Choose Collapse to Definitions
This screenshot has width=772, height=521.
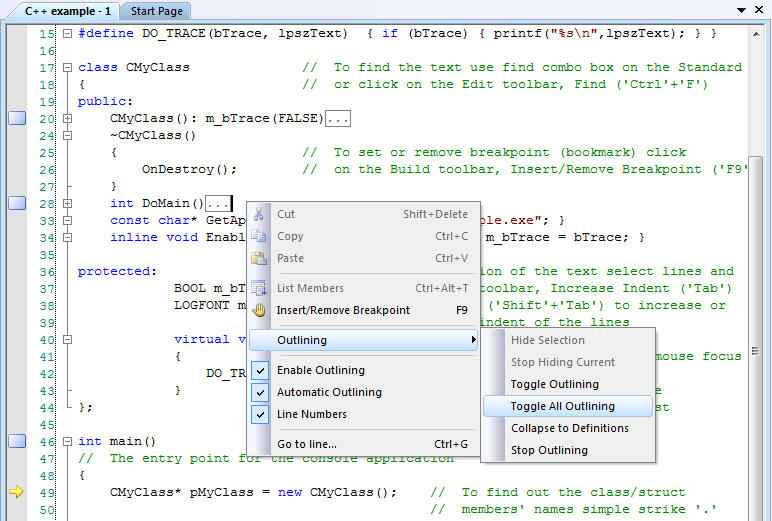[568, 428]
